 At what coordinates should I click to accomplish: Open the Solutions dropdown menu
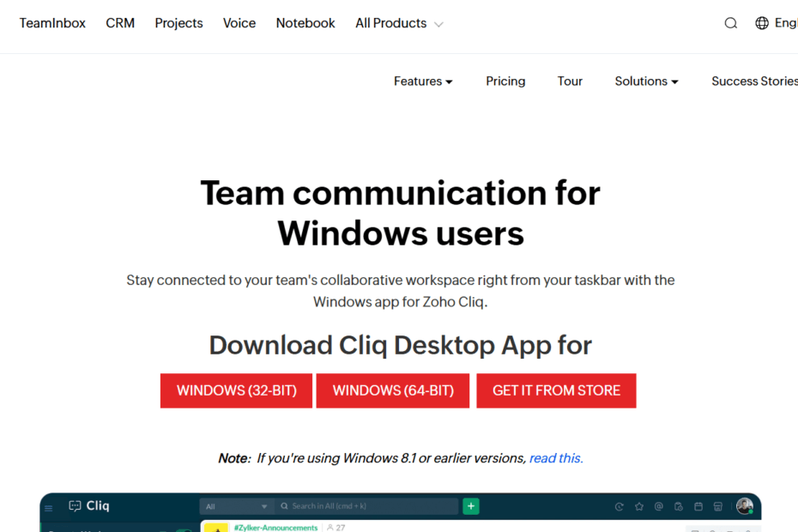pos(645,81)
